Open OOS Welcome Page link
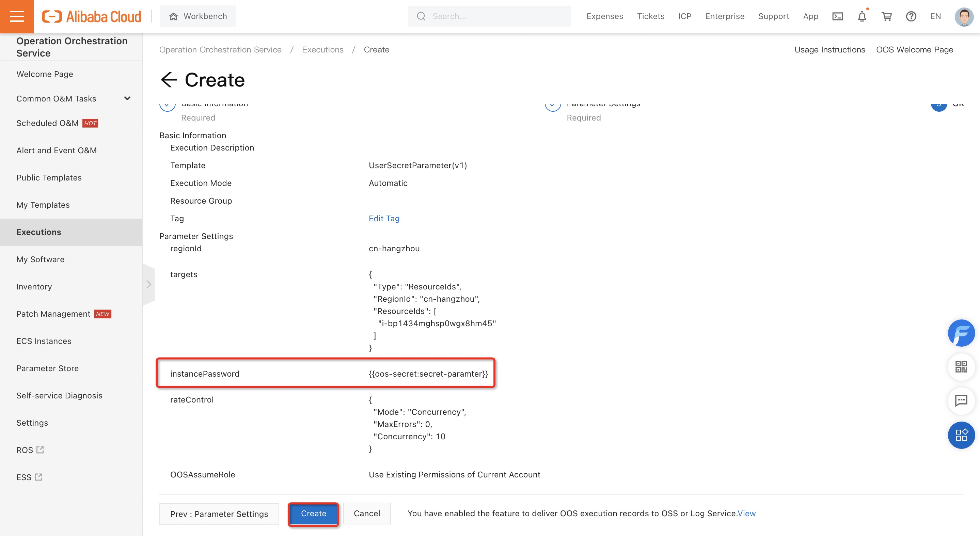This screenshot has width=980, height=536. point(914,50)
